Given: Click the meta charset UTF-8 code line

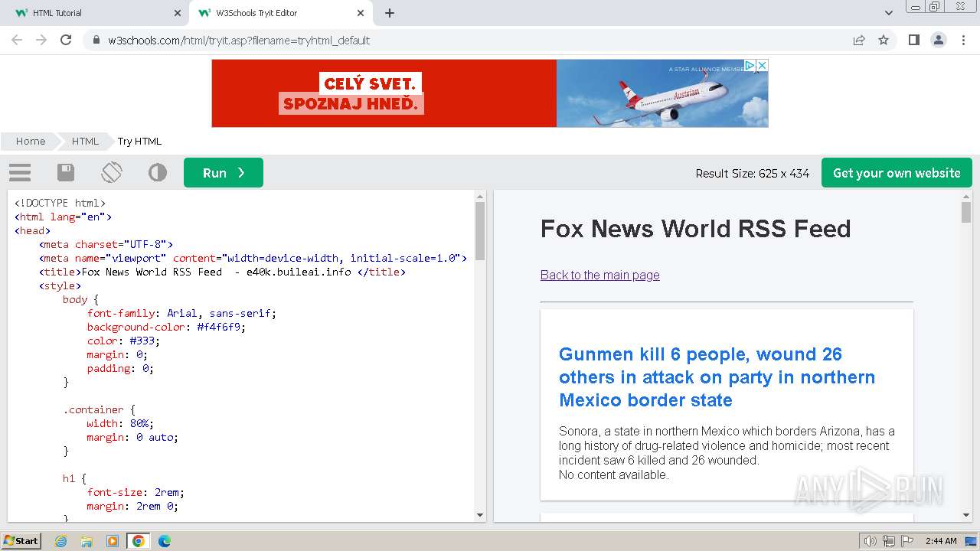Looking at the screenshot, I should [x=106, y=244].
